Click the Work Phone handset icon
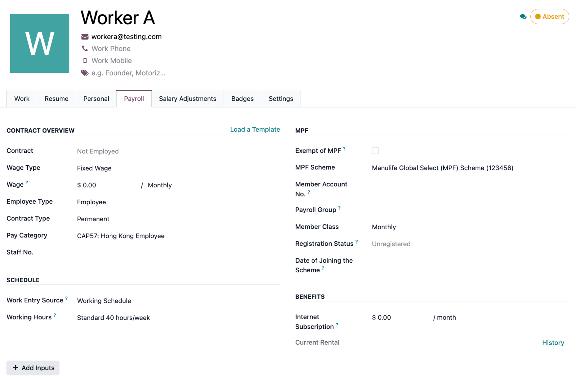The height and width of the screenshot is (392, 576). [85, 49]
